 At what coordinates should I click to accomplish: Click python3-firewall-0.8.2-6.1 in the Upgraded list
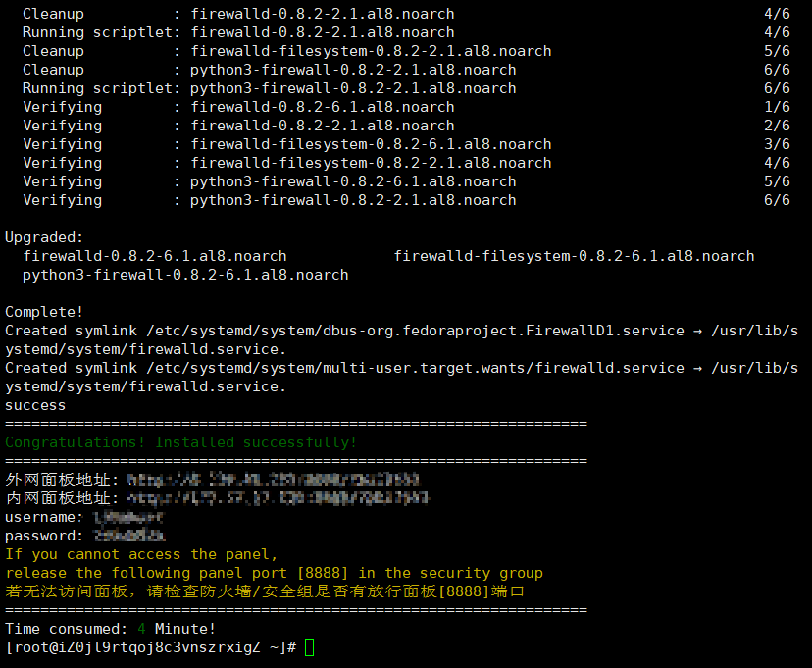click(185, 275)
